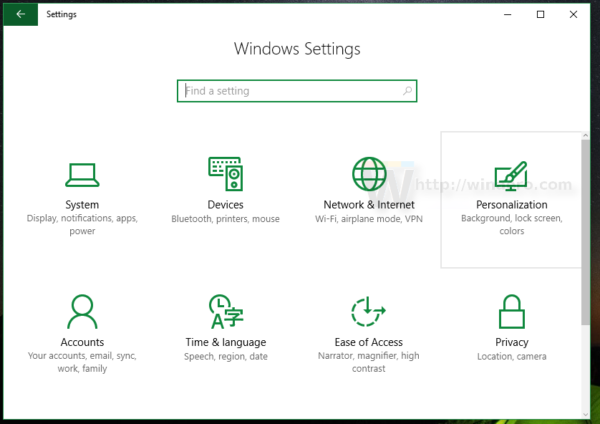
Task: Click 'Your accounts, email, sync, work, family' text
Action: pos(82,362)
